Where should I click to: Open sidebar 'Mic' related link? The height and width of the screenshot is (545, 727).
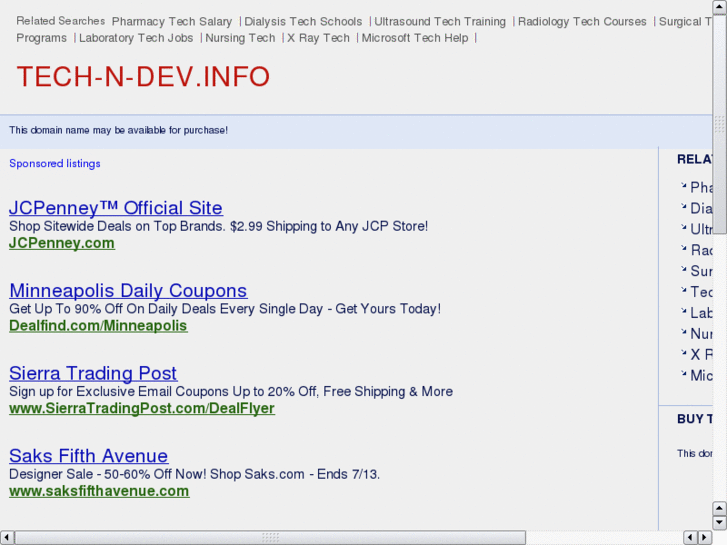[701, 376]
